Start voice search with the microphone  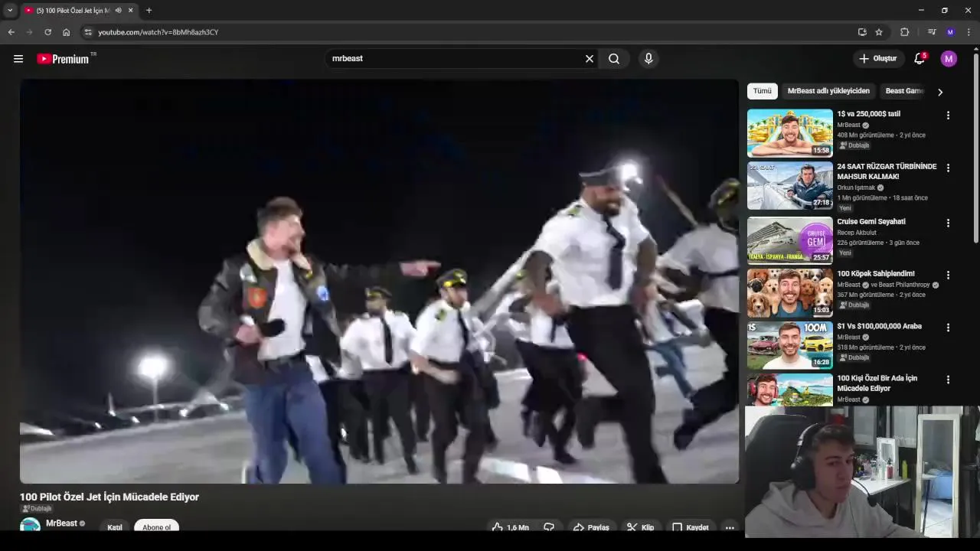pyautogui.click(x=648, y=59)
